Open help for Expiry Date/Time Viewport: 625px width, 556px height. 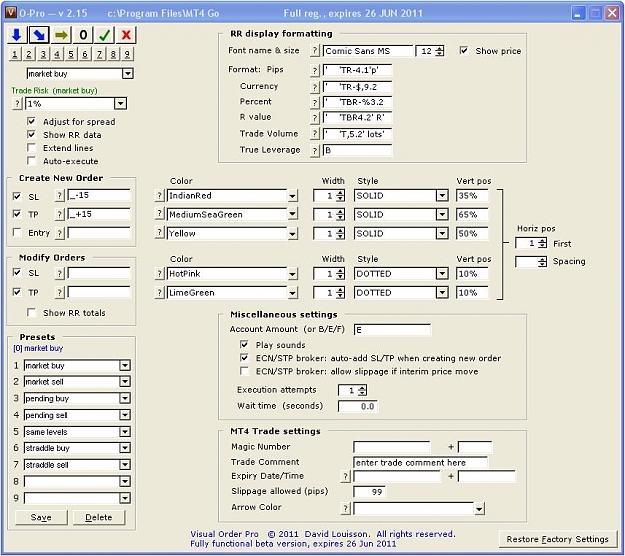[346, 476]
